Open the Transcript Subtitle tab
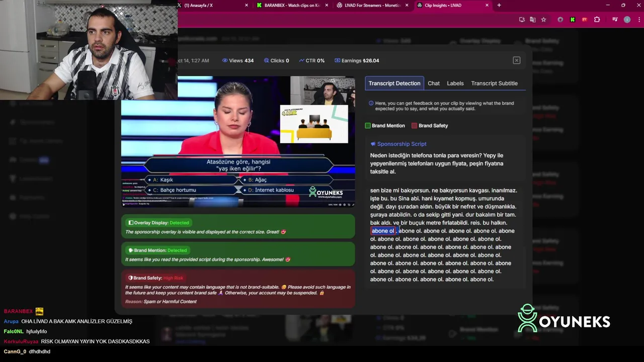Screen dimensions: 644x362 pyautogui.click(x=494, y=83)
